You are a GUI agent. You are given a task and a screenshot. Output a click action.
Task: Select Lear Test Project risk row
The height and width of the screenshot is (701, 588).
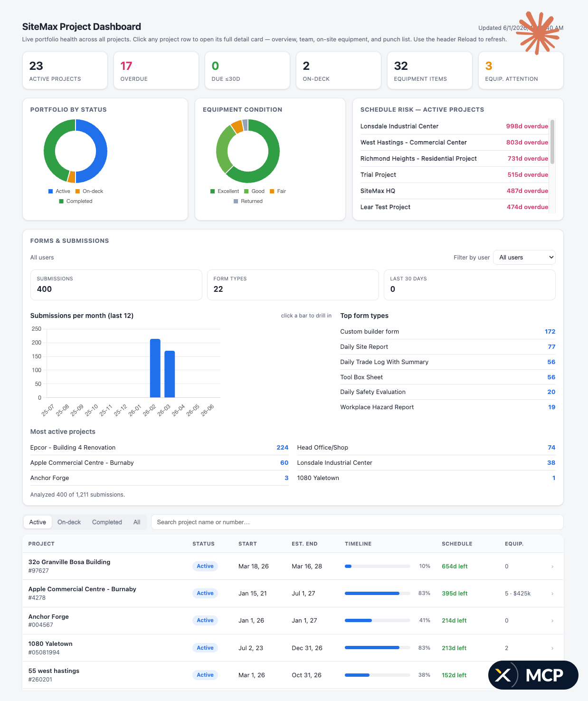(x=454, y=207)
